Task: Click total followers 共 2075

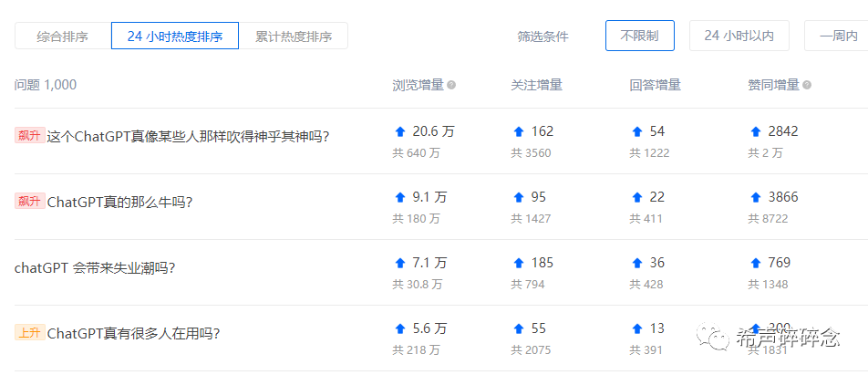Action: [x=531, y=350]
